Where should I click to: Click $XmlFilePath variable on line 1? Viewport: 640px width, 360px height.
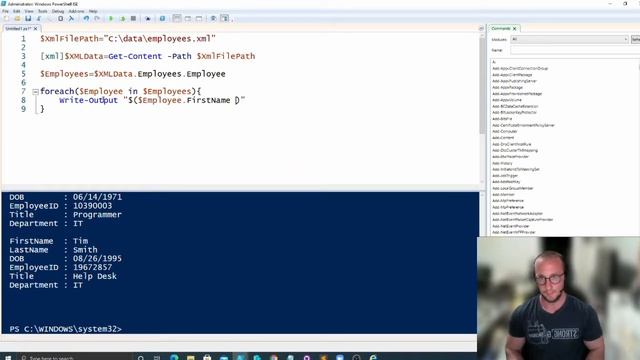[x=69, y=39]
